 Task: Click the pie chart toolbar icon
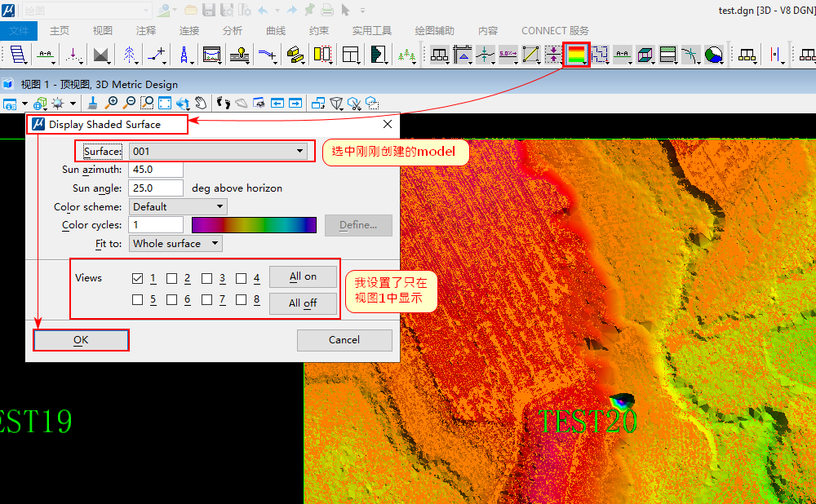[713, 55]
